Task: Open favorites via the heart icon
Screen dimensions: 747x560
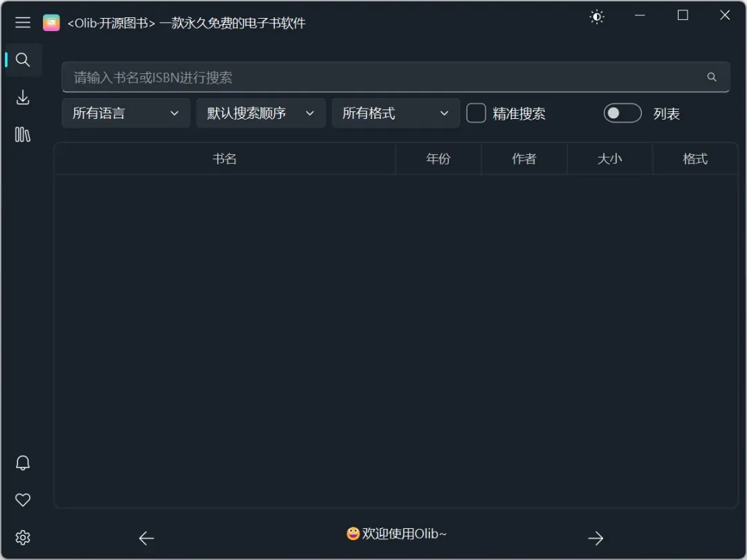Action: click(23, 500)
